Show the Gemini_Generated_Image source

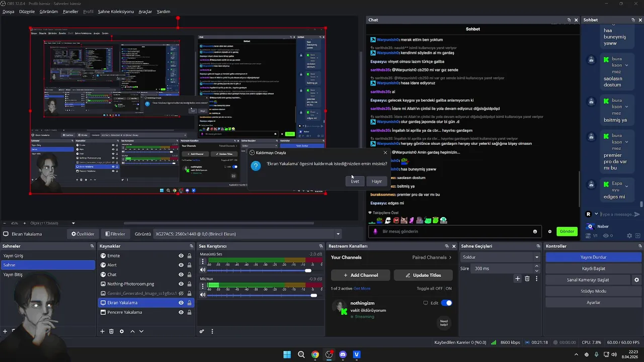(x=181, y=294)
